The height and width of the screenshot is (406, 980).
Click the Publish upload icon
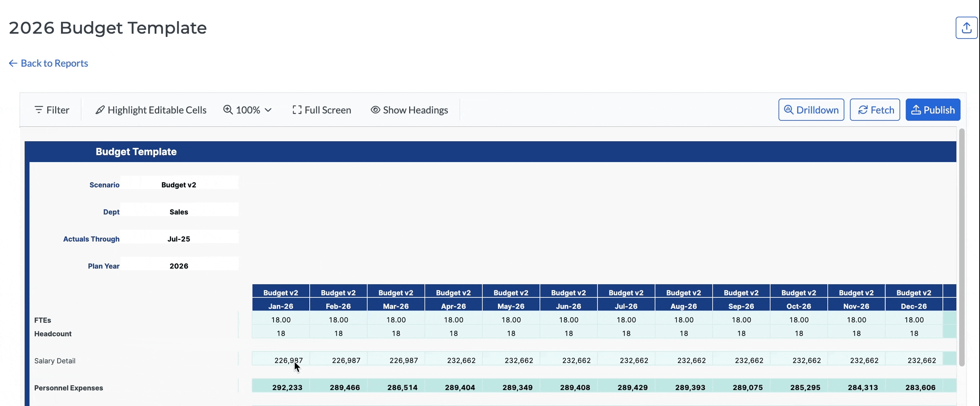pyautogui.click(x=916, y=110)
